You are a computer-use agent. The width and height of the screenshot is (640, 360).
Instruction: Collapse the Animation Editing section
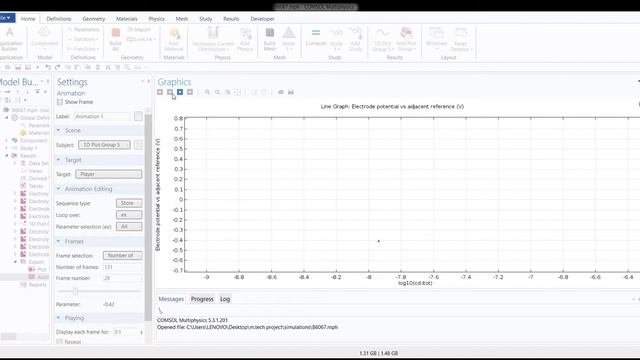(x=59, y=189)
